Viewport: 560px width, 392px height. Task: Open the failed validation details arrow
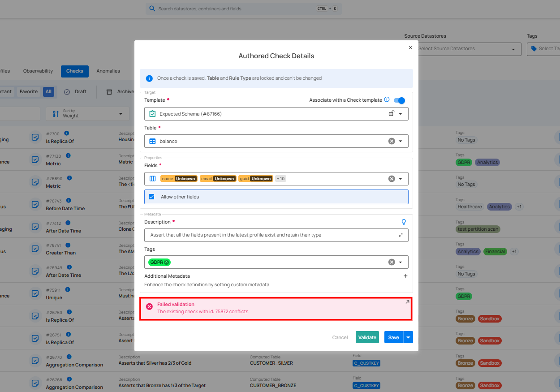pos(407,302)
